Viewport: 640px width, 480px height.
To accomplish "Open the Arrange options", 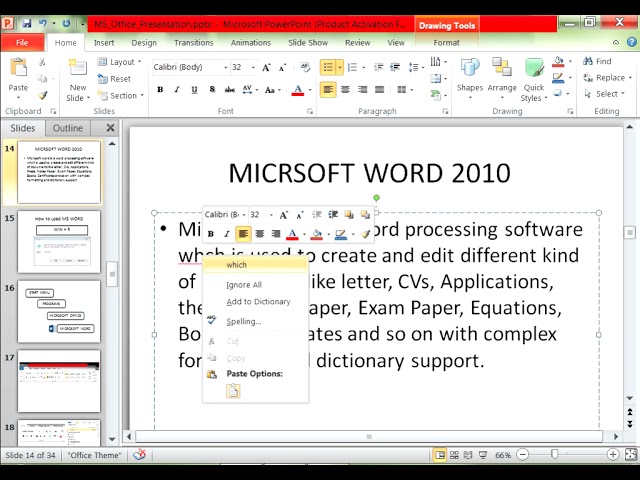I will coord(502,80).
